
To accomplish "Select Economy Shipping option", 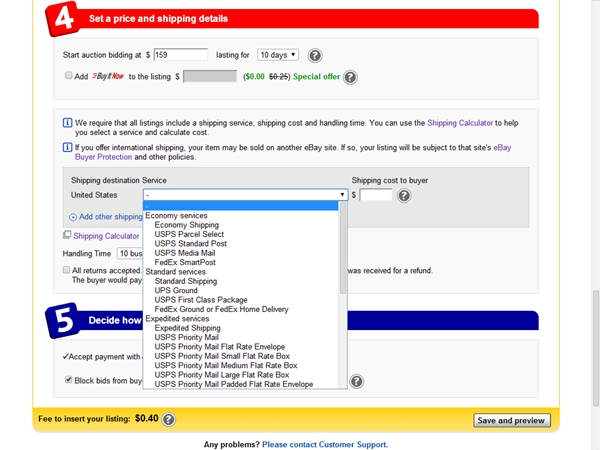I will [x=187, y=225].
